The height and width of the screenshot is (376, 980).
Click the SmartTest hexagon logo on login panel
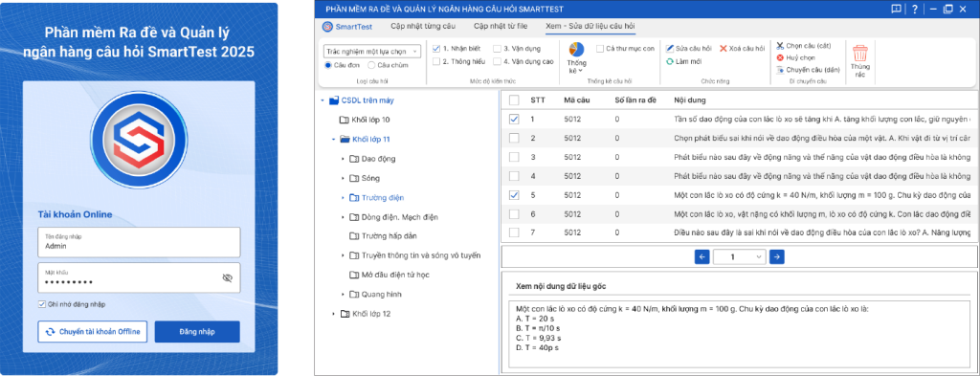click(x=139, y=140)
